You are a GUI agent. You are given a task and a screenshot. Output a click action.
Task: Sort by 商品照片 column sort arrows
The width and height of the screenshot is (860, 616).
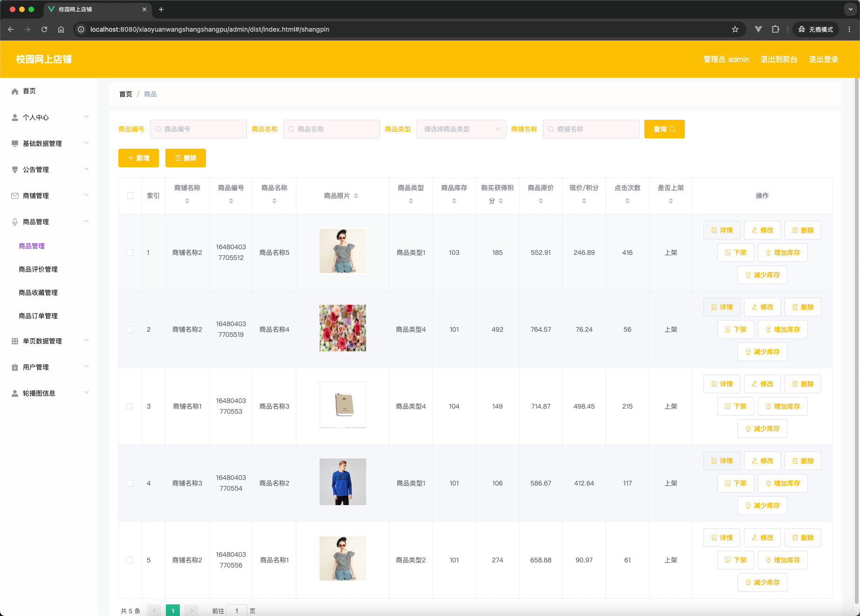(x=356, y=196)
